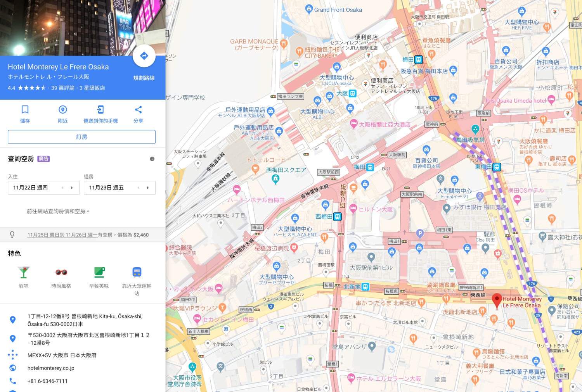Click the plus code MFXX+5V text

62,355
